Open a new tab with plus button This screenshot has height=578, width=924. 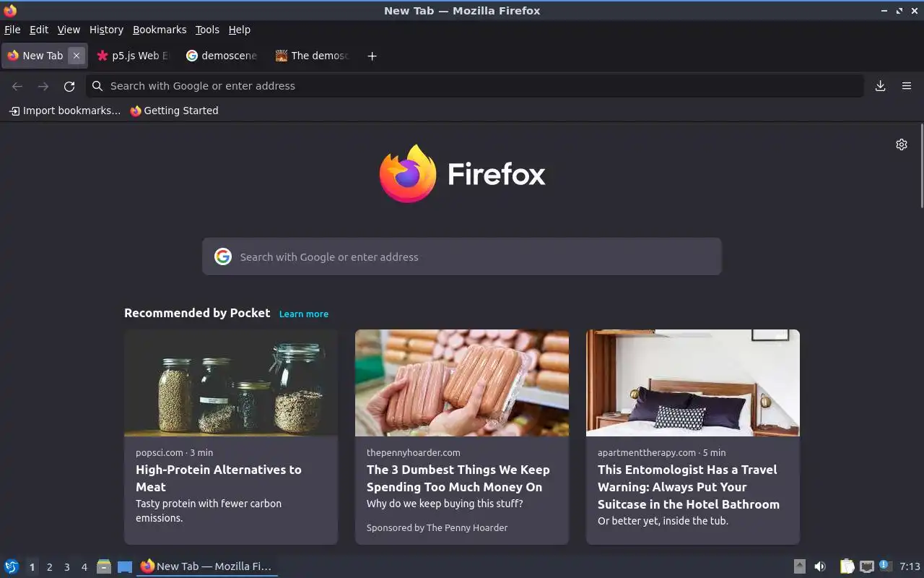(x=372, y=56)
